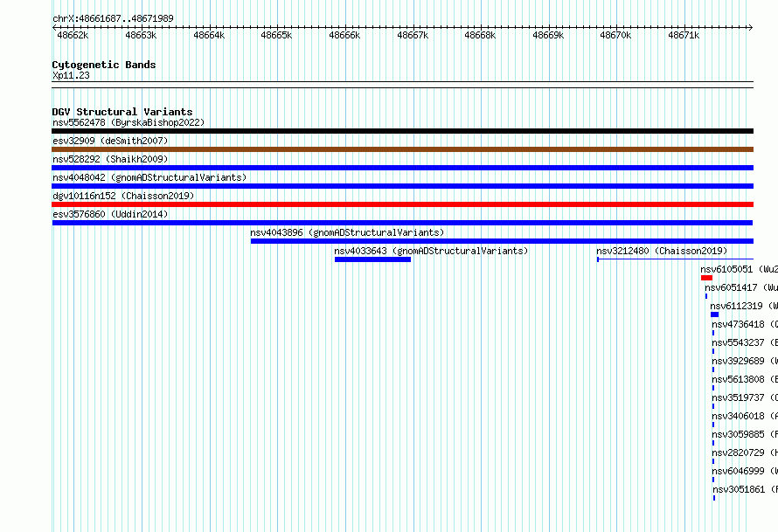Click the esv32909 brown variant bar
This screenshot has height=532, width=778.
(x=402, y=149)
